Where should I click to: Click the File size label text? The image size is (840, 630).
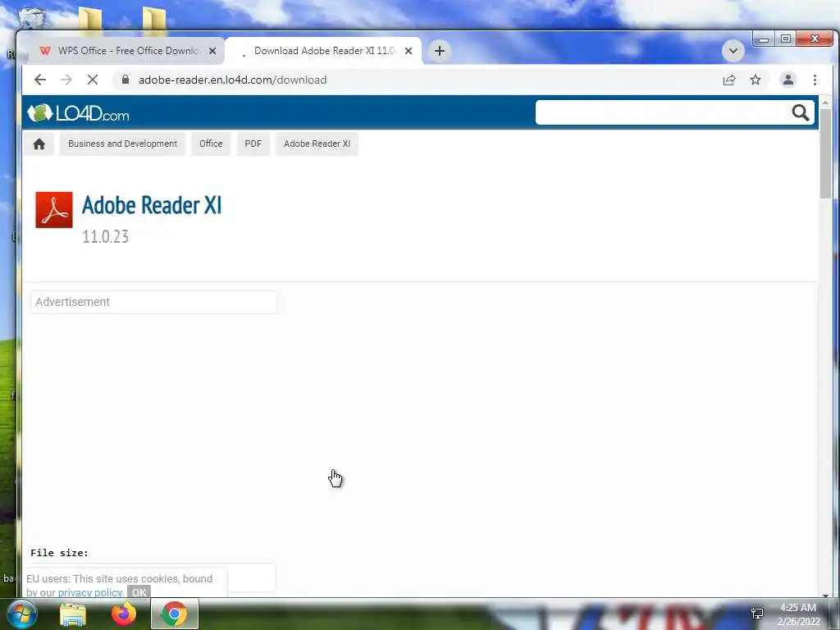pyautogui.click(x=59, y=553)
